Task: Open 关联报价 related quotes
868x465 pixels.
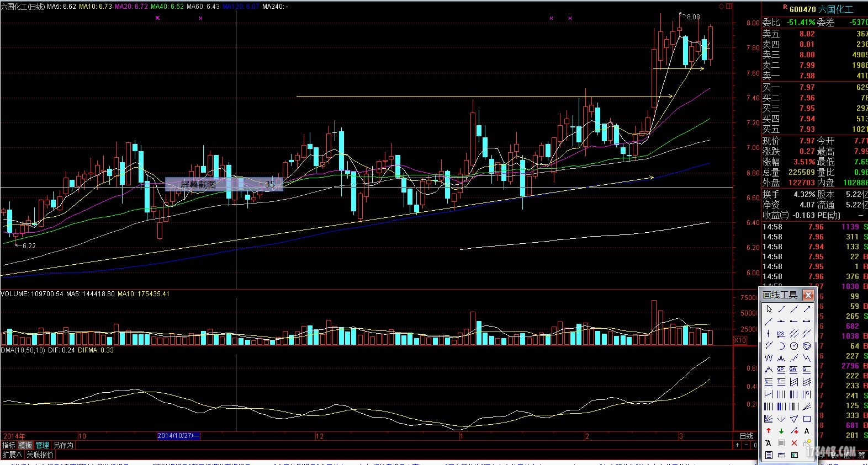Action: 40,455
